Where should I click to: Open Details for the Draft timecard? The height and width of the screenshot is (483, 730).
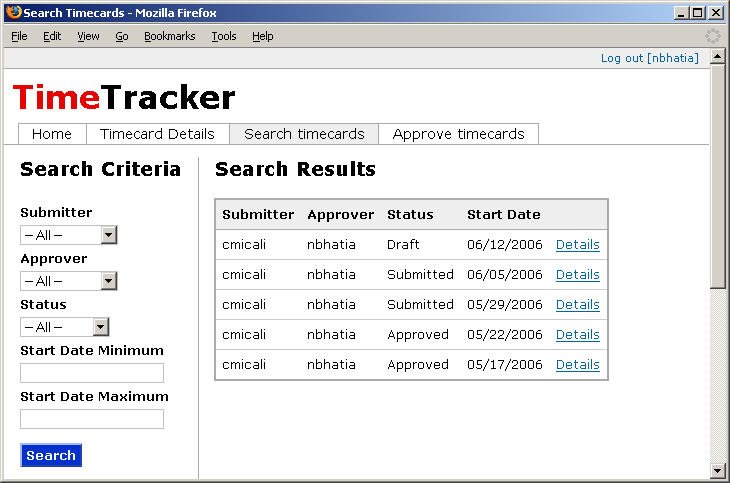[x=577, y=245]
